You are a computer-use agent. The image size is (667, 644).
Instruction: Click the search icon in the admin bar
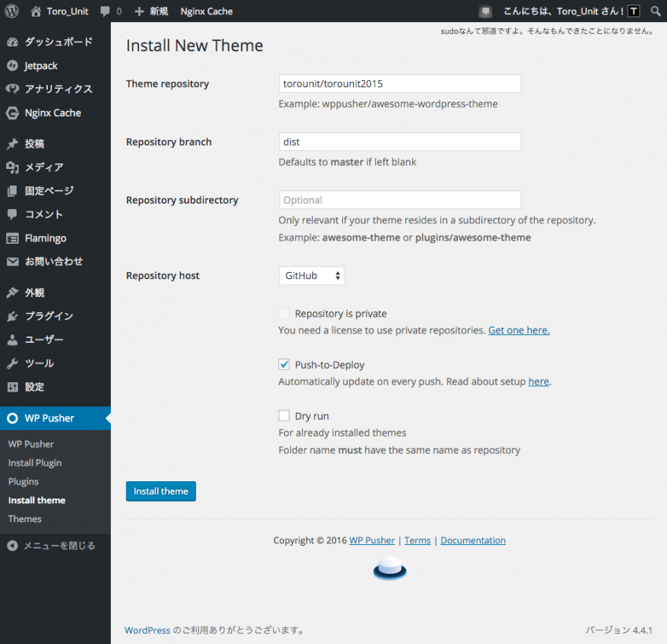pyautogui.click(x=656, y=11)
